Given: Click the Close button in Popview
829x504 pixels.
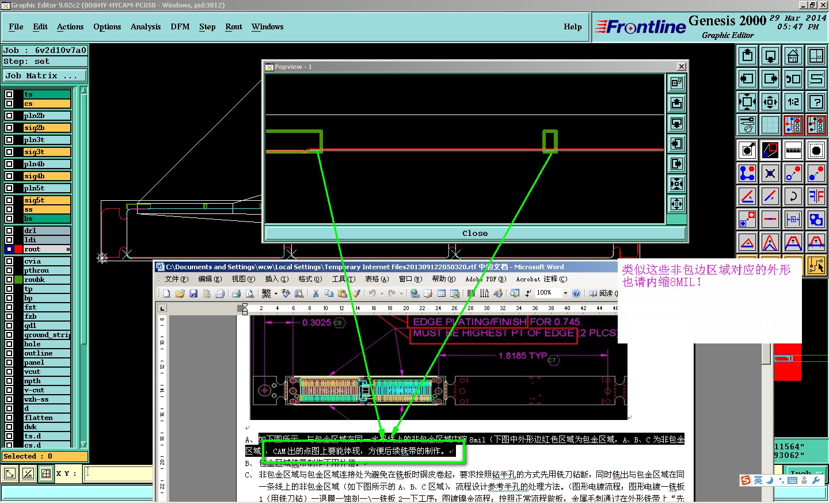Looking at the screenshot, I should [475, 233].
